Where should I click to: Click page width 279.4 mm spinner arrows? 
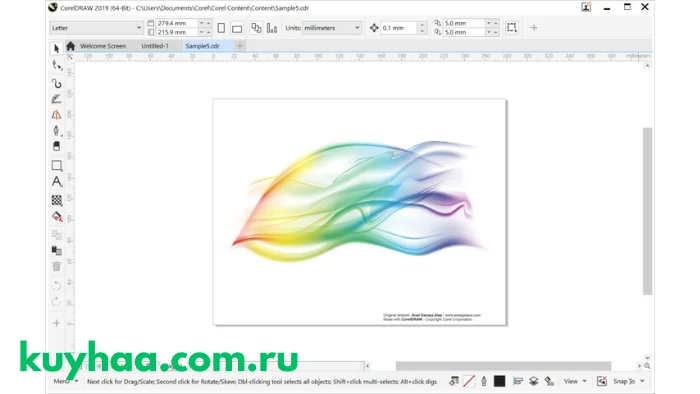coord(205,23)
